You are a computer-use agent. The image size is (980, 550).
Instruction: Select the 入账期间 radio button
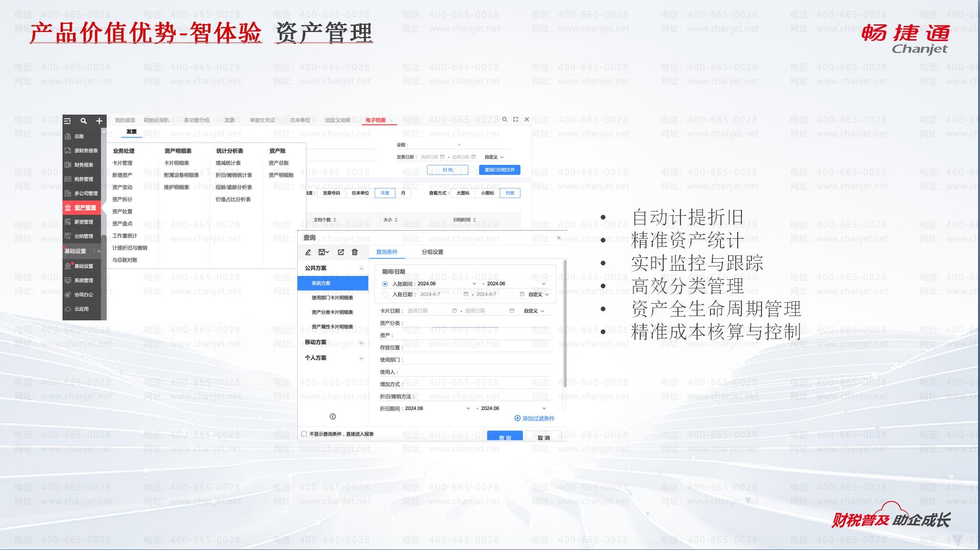click(385, 284)
